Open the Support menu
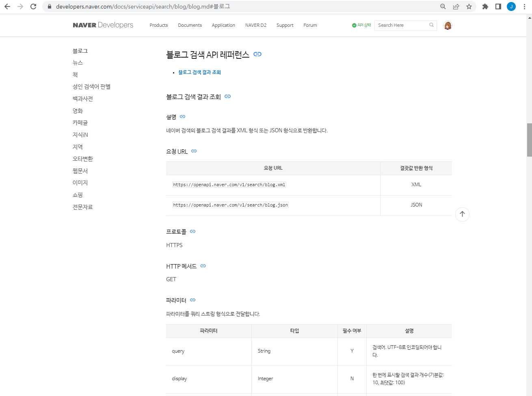Image resolution: width=532 pixels, height=396 pixels. click(285, 25)
